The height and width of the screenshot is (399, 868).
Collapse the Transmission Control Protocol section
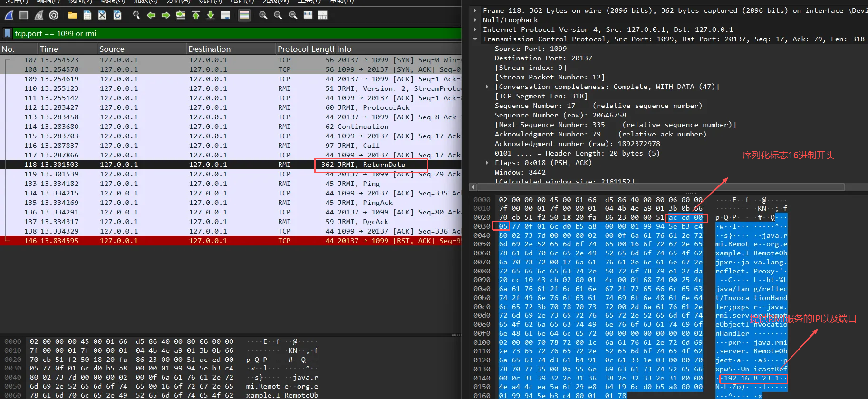475,39
